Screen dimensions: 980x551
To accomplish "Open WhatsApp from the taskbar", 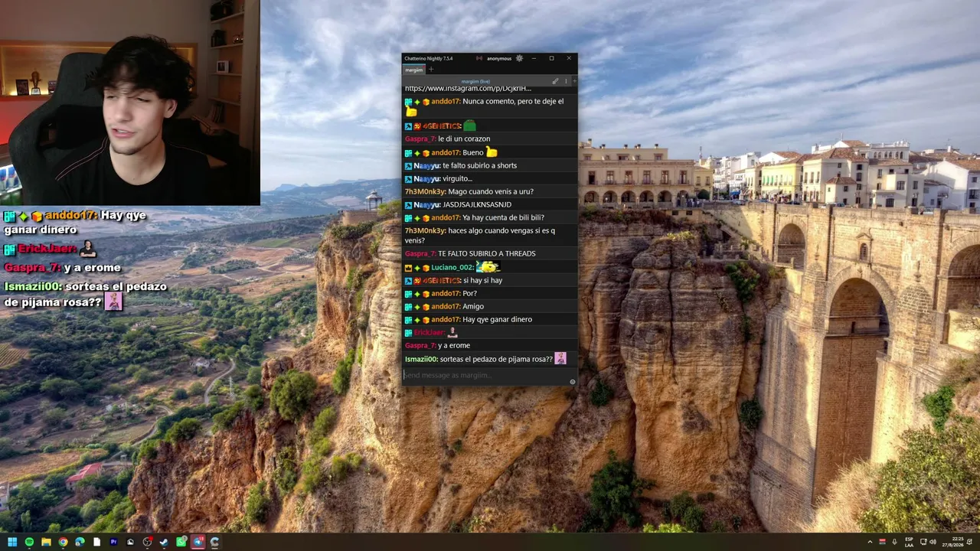I will click(181, 542).
